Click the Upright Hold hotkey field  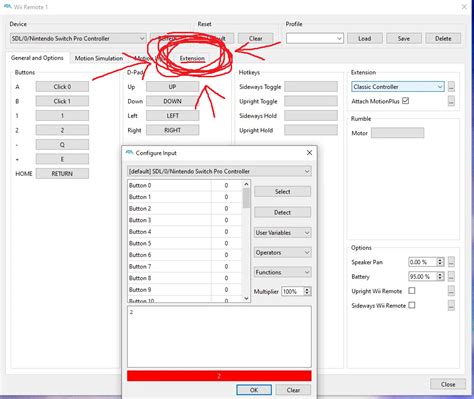pos(311,130)
